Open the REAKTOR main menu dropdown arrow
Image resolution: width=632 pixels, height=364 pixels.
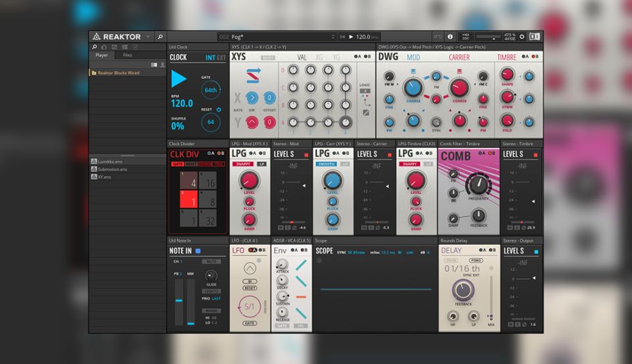point(148,37)
